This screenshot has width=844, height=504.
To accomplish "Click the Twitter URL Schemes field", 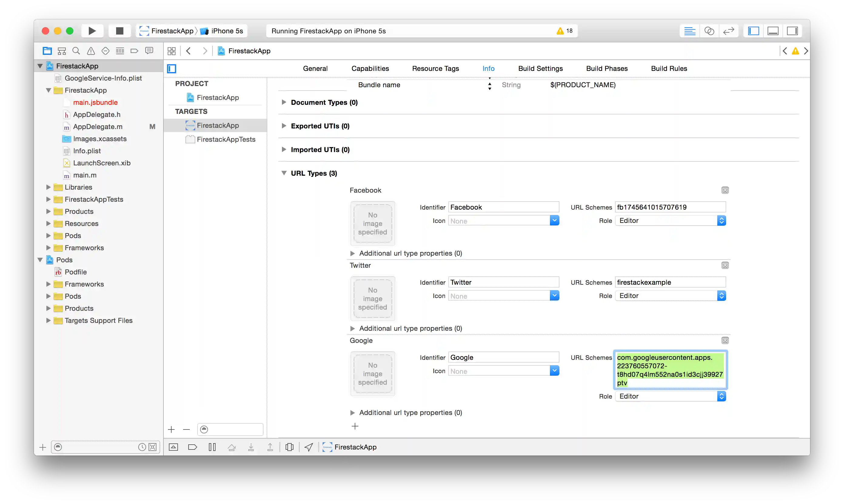I will [x=670, y=282].
